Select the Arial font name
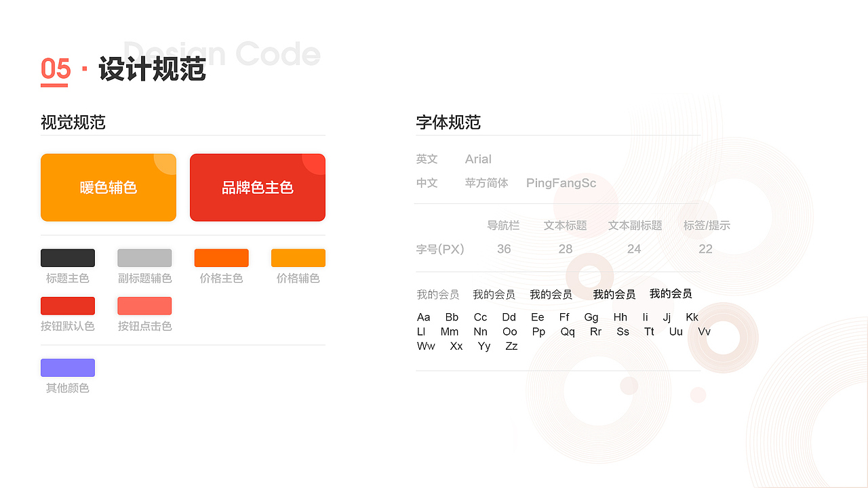 [x=478, y=159]
